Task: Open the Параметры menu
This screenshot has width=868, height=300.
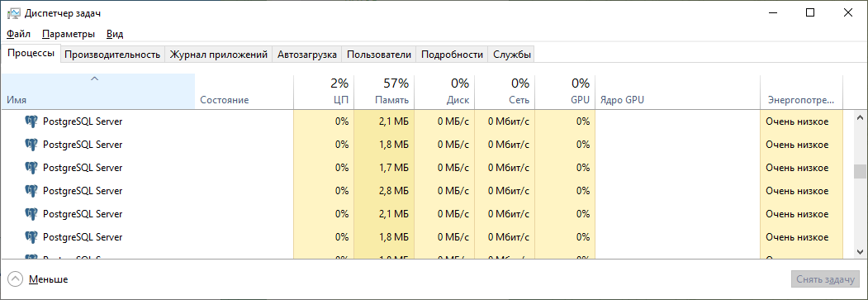Action: point(69,35)
